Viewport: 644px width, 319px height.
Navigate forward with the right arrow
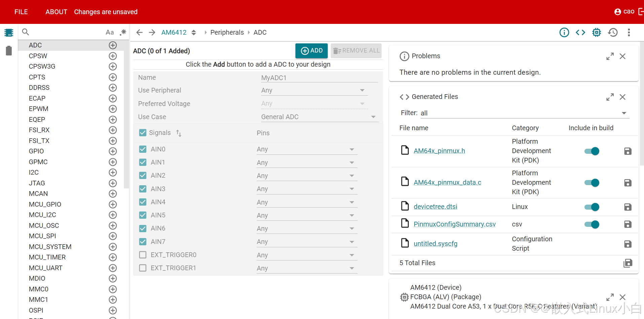(x=152, y=32)
